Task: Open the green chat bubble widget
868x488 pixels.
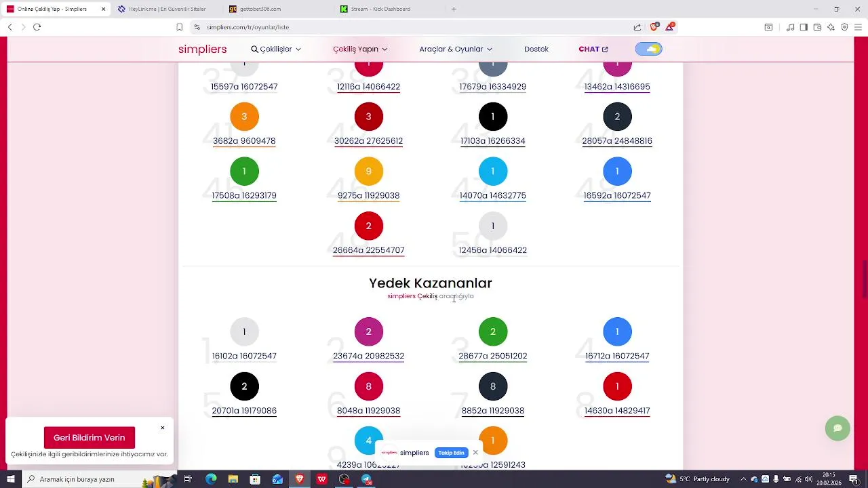Action: coord(837,428)
